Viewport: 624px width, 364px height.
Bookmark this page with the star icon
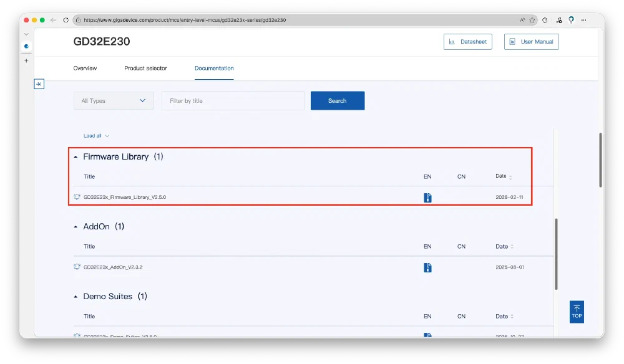(532, 20)
